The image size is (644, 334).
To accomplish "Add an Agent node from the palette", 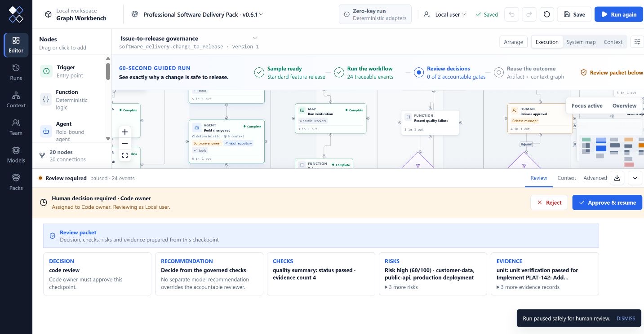I will [x=72, y=131].
